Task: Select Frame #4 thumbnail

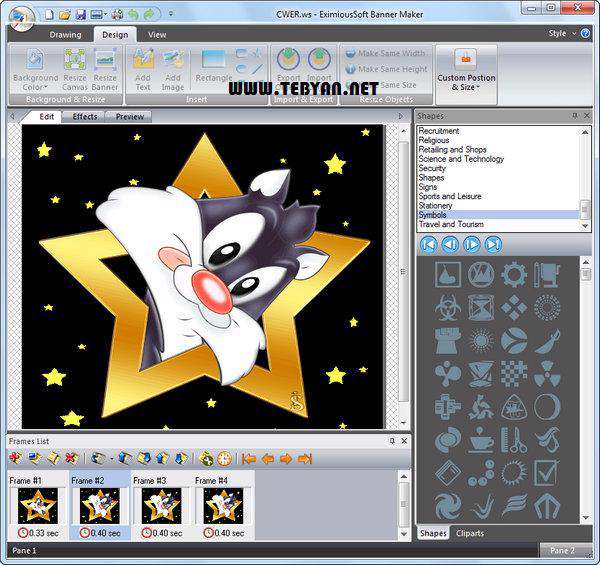Action: 223,506
